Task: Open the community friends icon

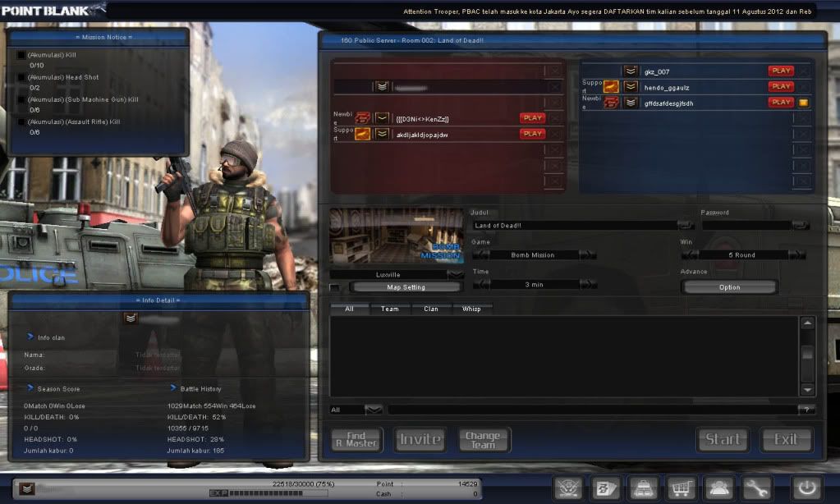Action: pyautogui.click(x=718, y=488)
